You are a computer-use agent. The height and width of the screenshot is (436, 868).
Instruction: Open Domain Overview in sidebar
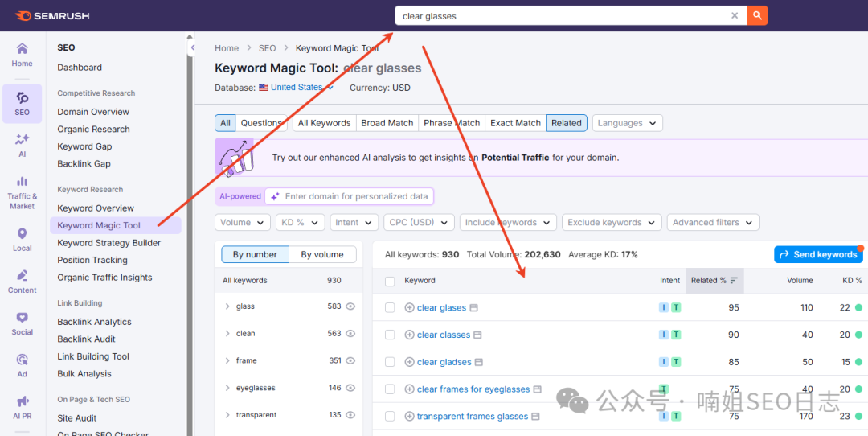click(93, 111)
